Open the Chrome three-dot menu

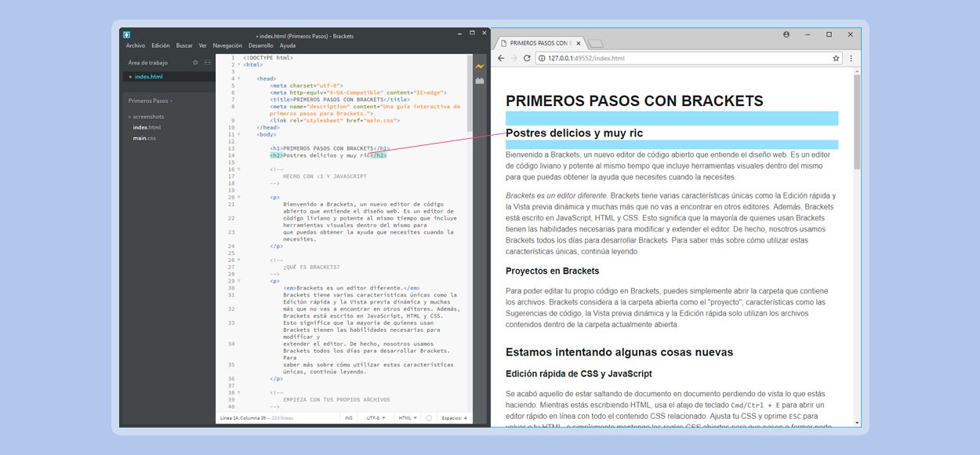point(851,58)
